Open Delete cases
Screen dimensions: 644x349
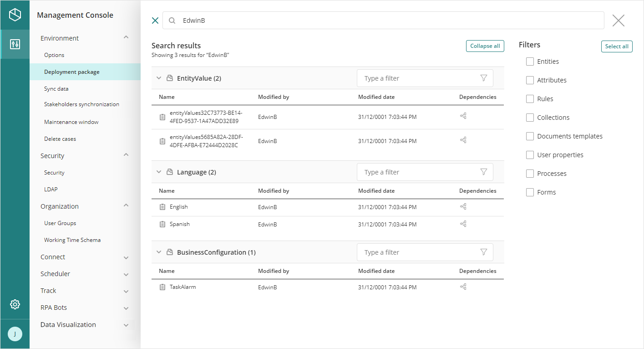pos(60,139)
